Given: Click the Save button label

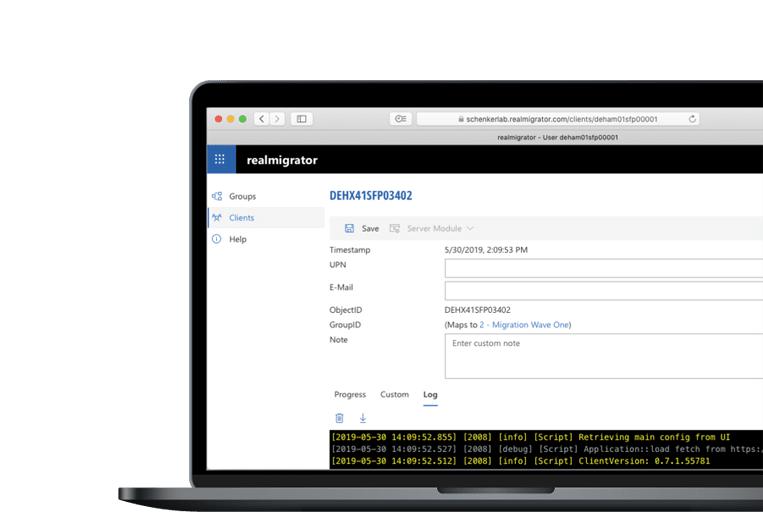Looking at the screenshot, I should click(370, 228).
